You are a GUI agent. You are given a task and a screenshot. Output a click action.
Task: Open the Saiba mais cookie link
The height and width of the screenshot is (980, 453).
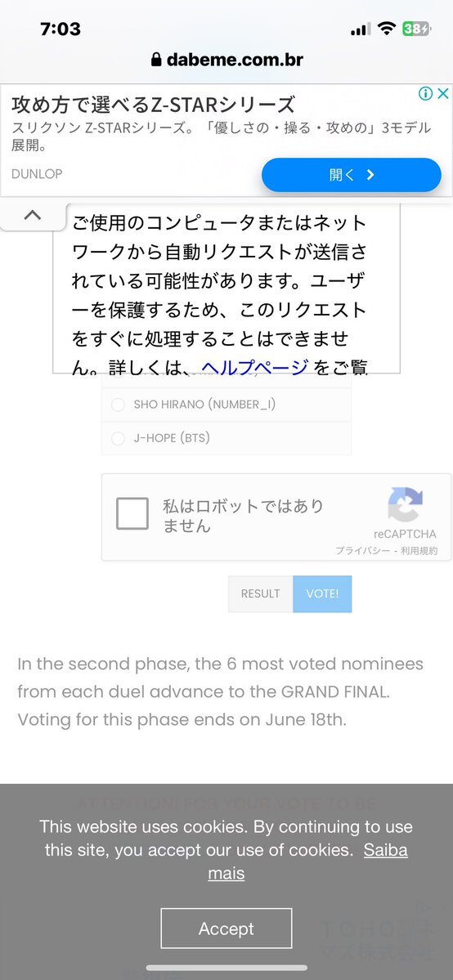coord(307,861)
